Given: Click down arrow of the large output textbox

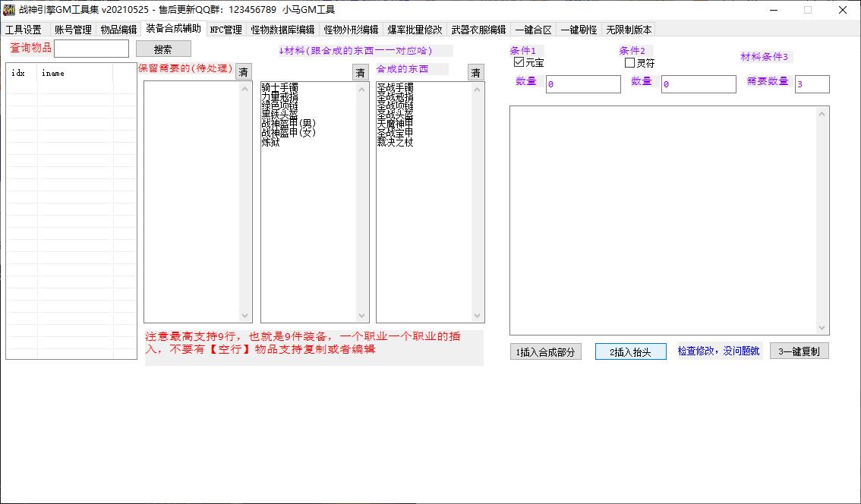Looking at the screenshot, I should pos(822,327).
